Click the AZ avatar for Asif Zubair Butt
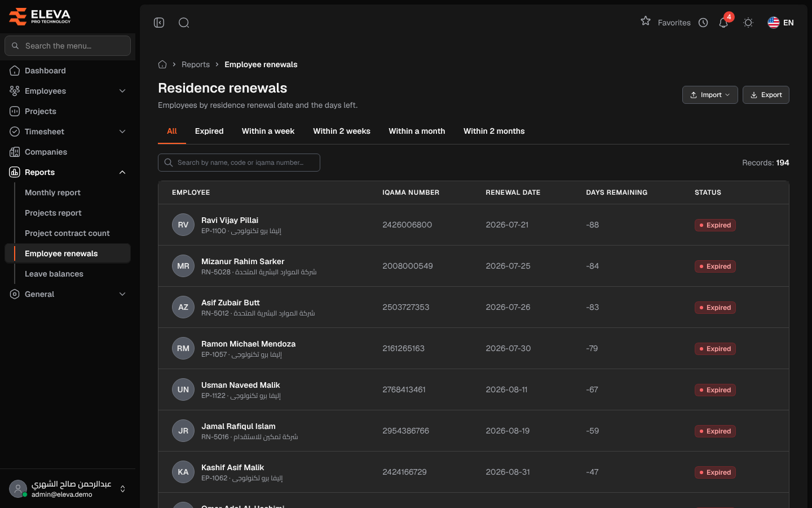Screen dimensions: 812x508 click(x=183, y=307)
